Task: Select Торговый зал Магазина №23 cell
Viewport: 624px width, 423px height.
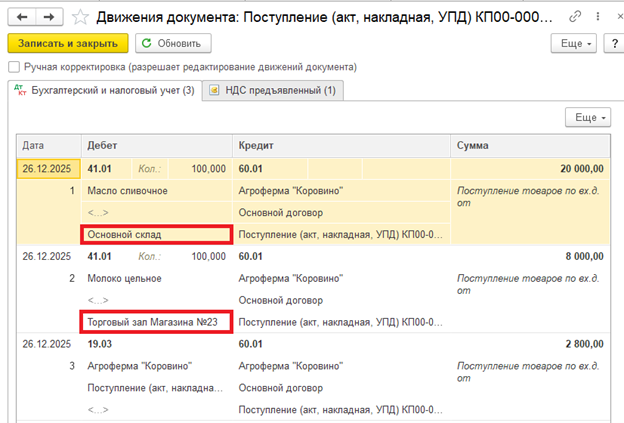Action: pos(157,322)
